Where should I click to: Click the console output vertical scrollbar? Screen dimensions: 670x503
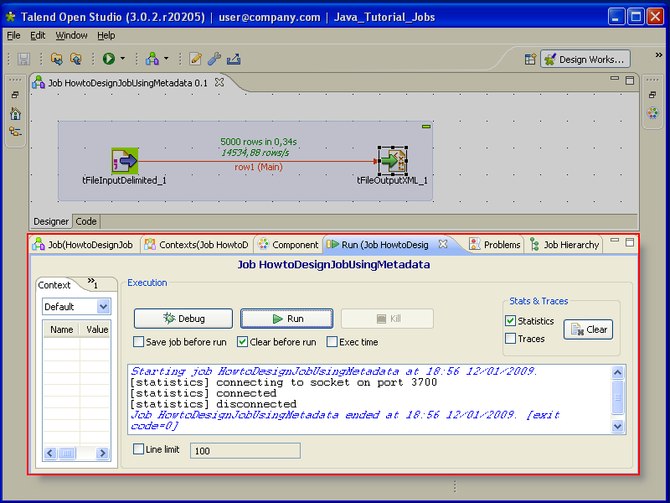click(x=618, y=398)
